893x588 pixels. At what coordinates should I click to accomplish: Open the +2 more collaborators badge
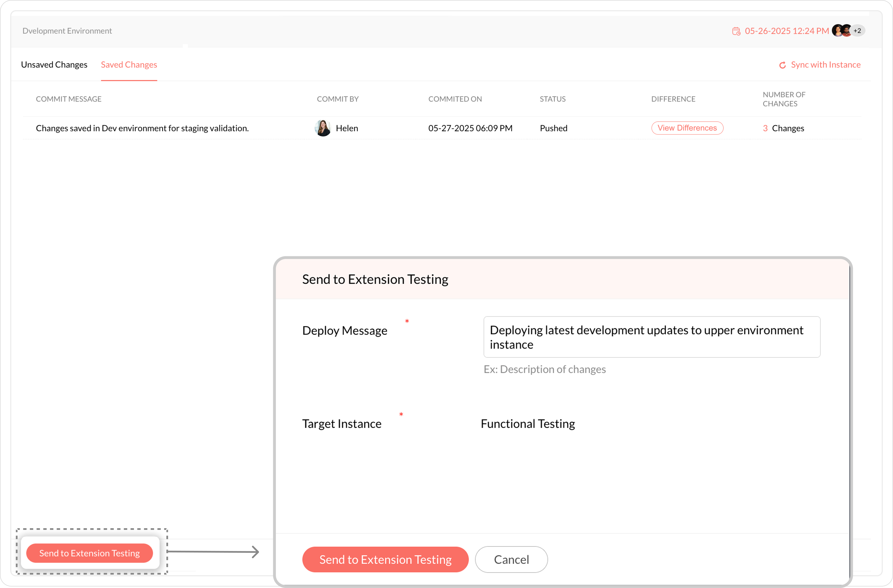tap(858, 31)
